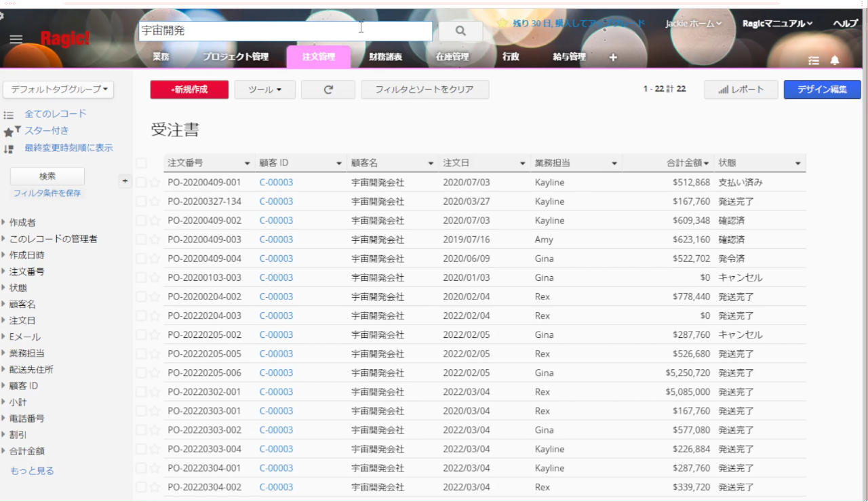Screen dimensions: 868x502
Task: Click the search field containing 宇宙開発
Action: 285,31
